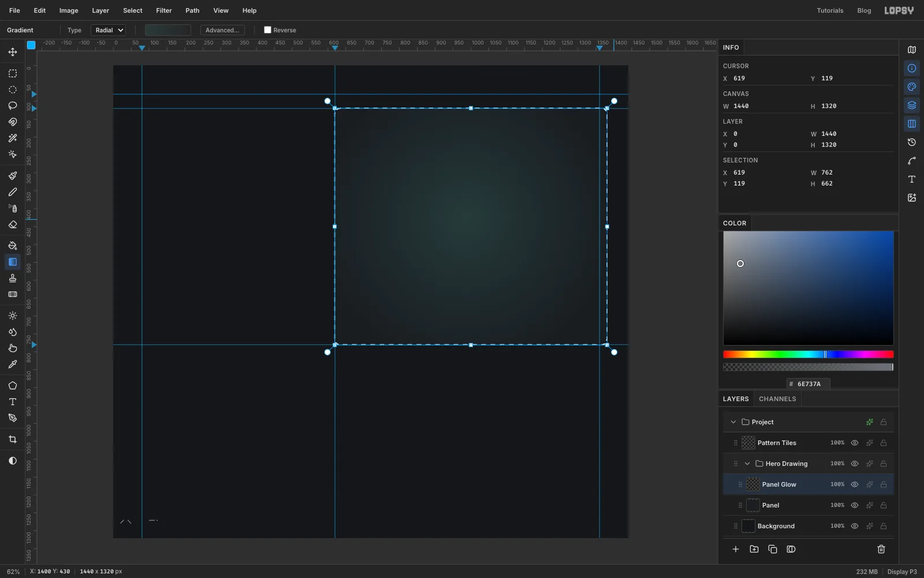The image size is (924, 578).
Task: Open the Tutorials link
Action: coord(830,10)
